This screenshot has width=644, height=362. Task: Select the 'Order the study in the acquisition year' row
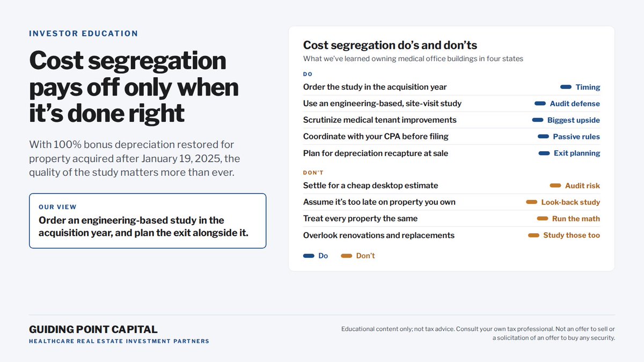coord(451,87)
